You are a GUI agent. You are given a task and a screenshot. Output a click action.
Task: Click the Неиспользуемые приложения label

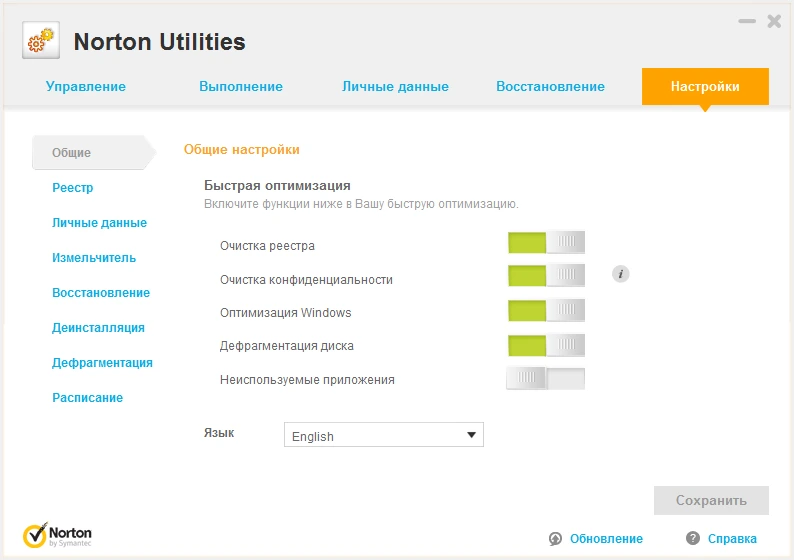pos(307,380)
